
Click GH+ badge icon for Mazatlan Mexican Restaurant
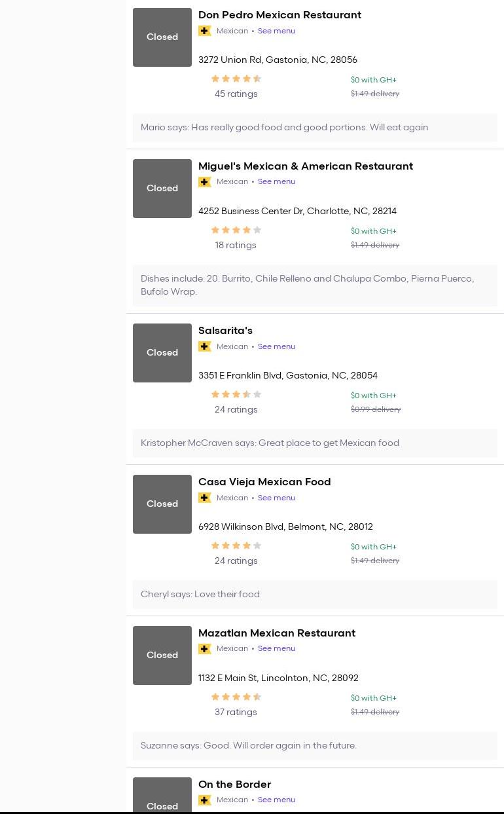pyautogui.click(x=205, y=649)
